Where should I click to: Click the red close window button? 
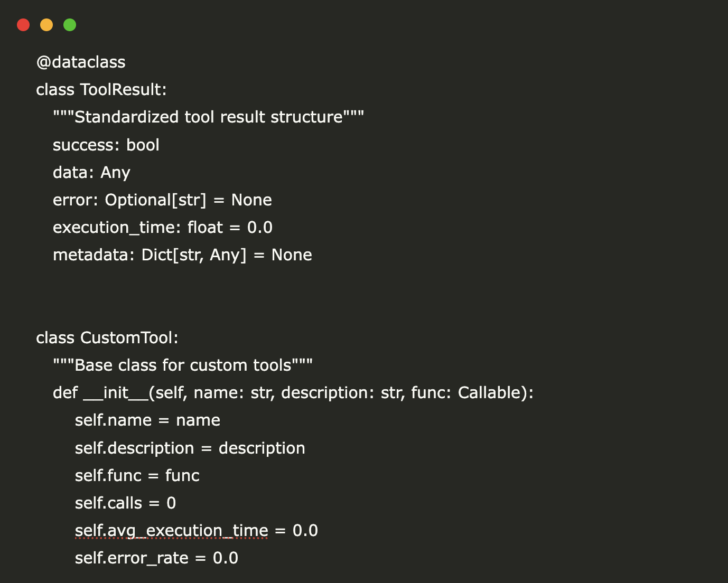tap(23, 25)
